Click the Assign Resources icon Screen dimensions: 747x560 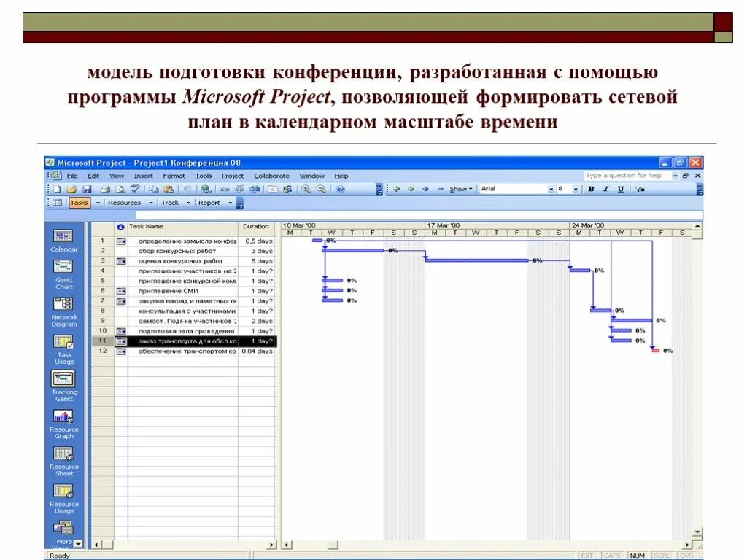[x=287, y=189]
